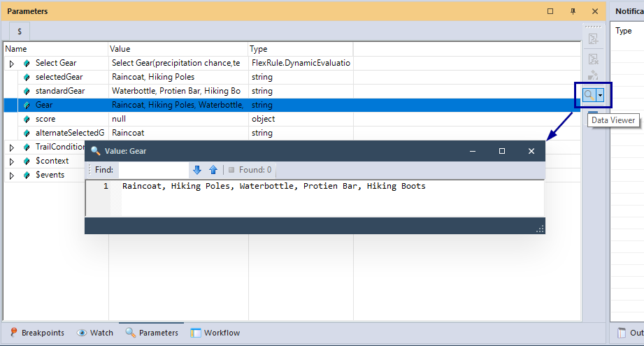This screenshot has width=644, height=346.
Task: Click the find previous up arrow
Action: tap(213, 170)
